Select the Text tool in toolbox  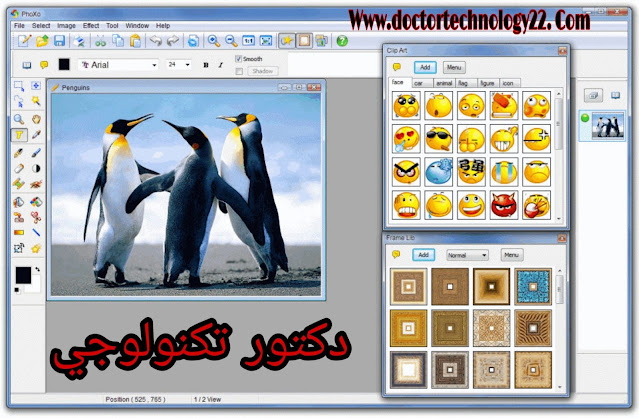coord(19,135)
